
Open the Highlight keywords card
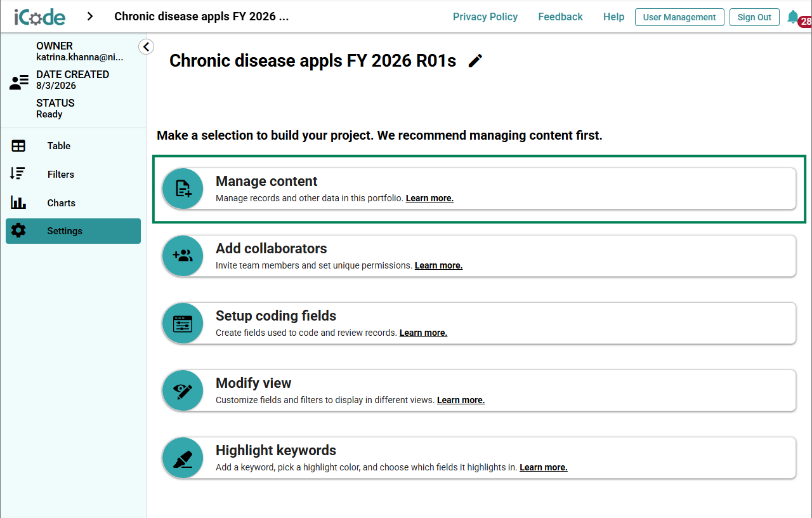tap(479, 458)
